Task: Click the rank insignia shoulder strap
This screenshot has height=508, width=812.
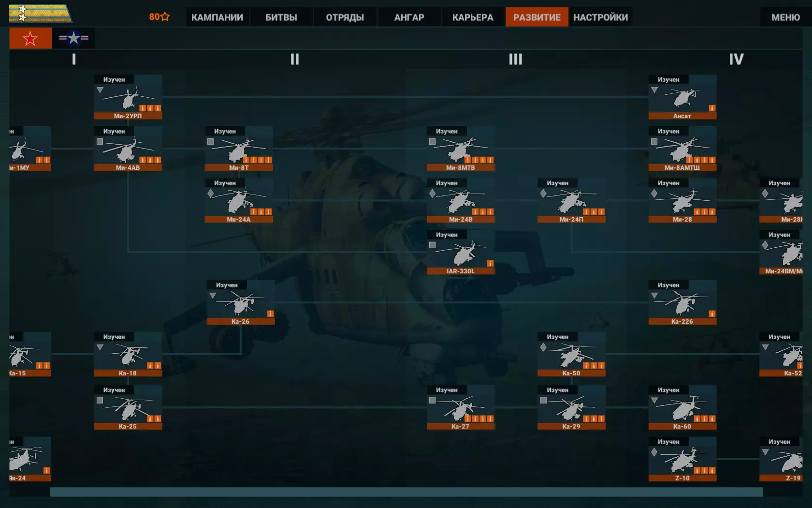Action: click(40, 14)
